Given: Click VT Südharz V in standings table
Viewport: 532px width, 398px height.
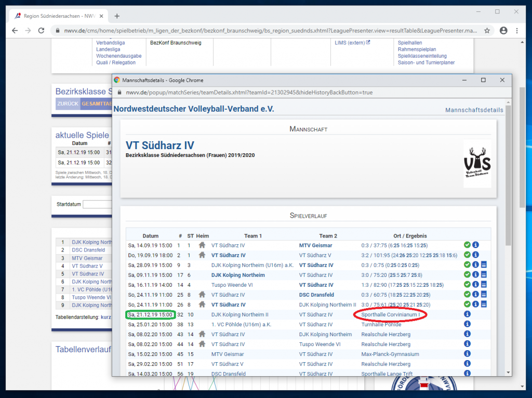Looking at the screenshot, I should pyautogui.click(x=87, y=266).
